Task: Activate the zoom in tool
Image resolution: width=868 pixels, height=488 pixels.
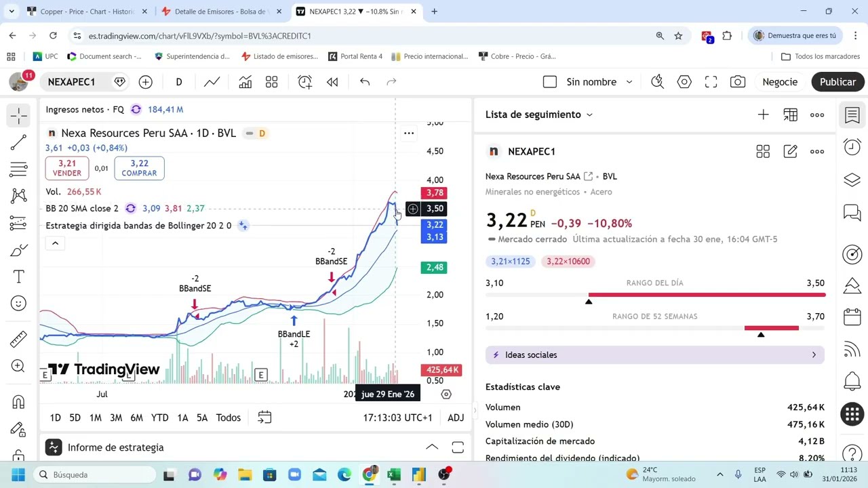Action: tap(18, 366)
